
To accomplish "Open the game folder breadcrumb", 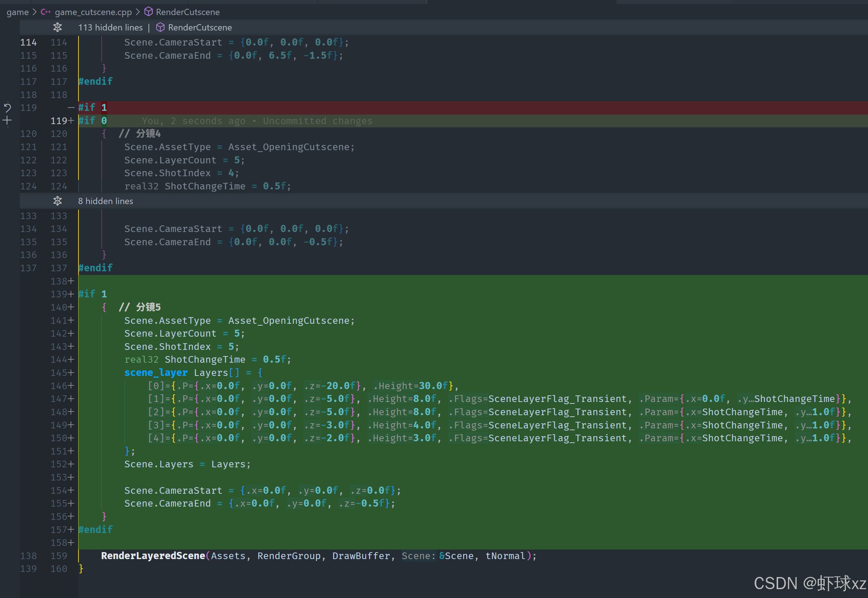I will coord(17,12).
